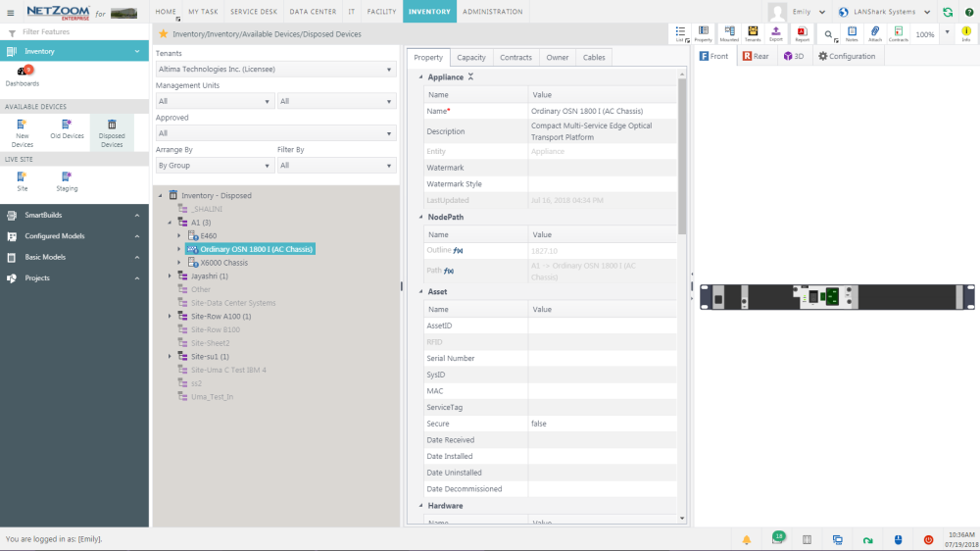
Task: Click the Export toolbar icon
Action: (x=775, y=33)
